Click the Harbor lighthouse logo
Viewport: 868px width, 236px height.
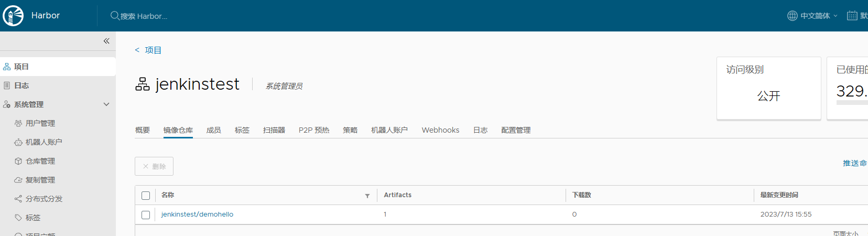tap(13, 16)
